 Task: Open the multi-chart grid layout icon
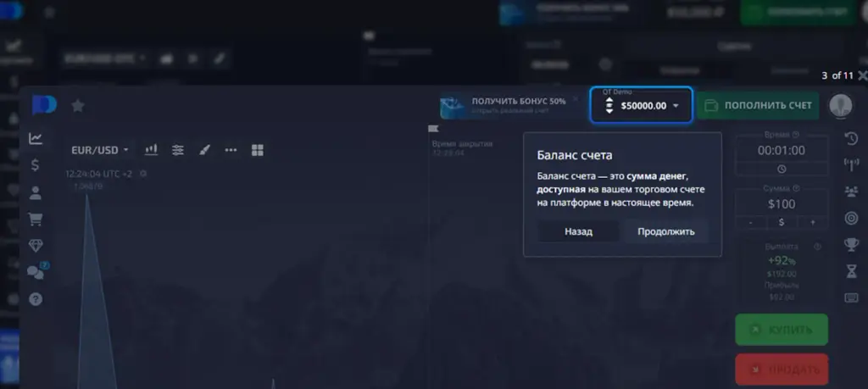[x=258, y=150]
